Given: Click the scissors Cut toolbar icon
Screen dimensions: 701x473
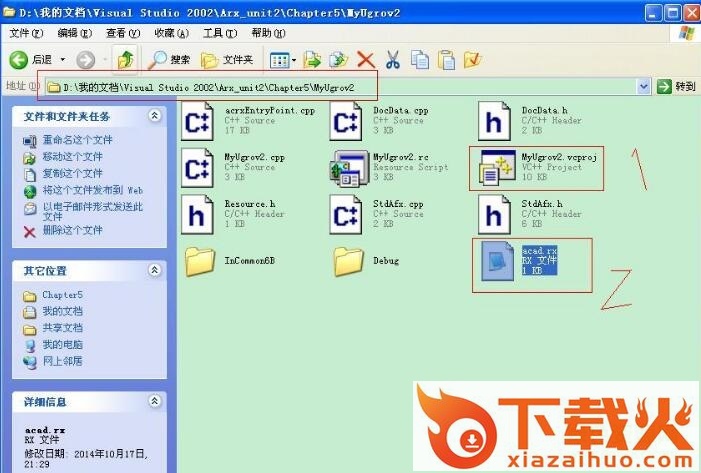Looking at the screenshot, I should [x=392, y=60].
